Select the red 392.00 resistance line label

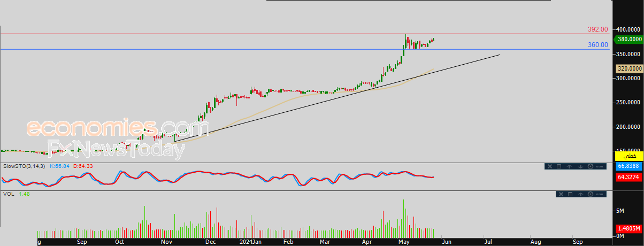[x=598, y=29]
